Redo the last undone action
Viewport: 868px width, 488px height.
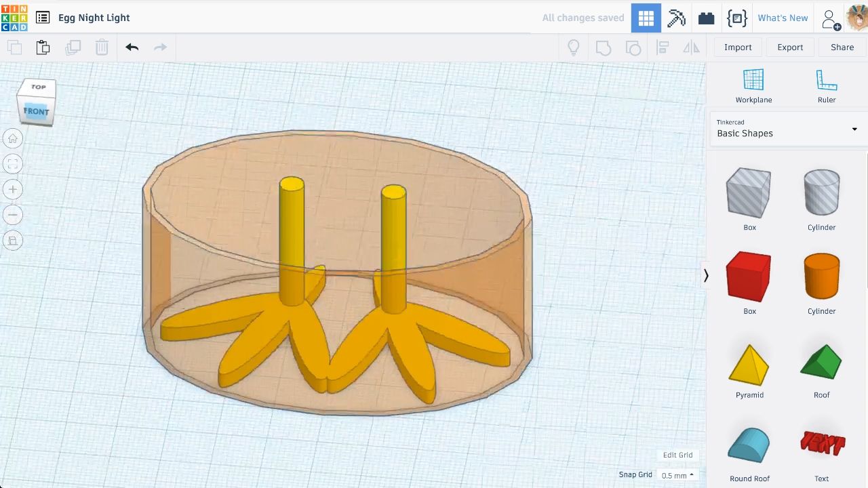[161, 47]
